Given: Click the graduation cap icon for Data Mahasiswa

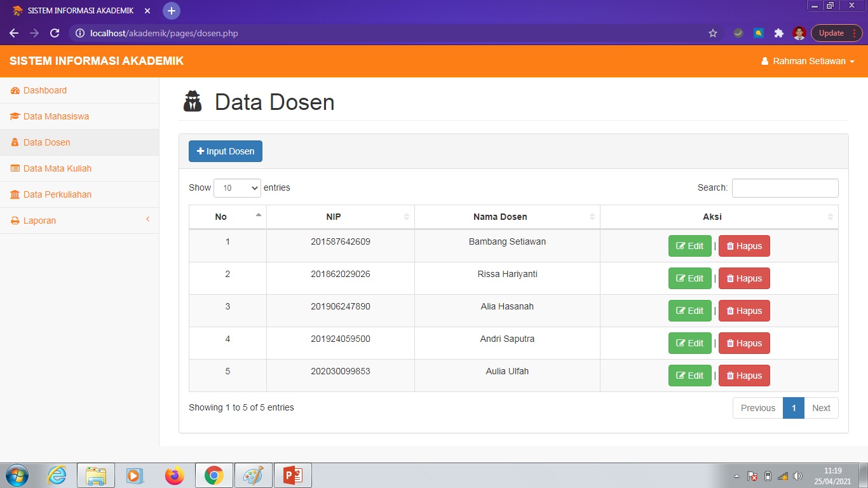Looking at the screenshot, I should pyautogui.click(x=15, y=116).
